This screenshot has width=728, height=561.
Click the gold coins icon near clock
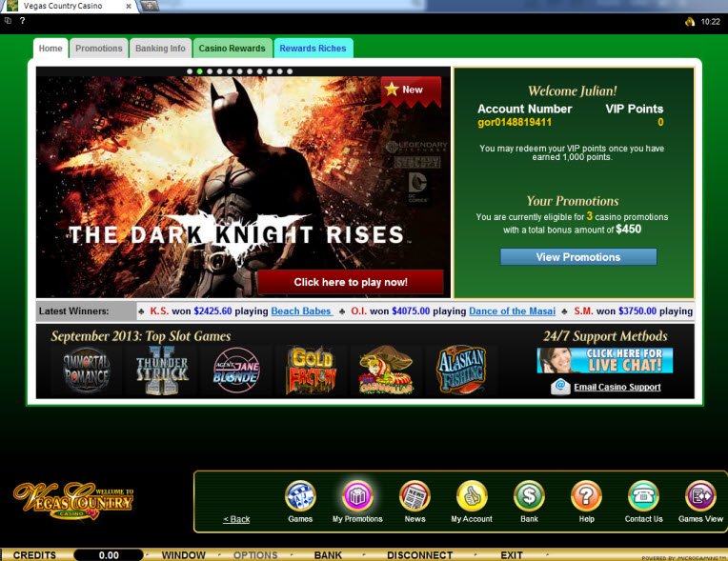[x=690, y=21]
